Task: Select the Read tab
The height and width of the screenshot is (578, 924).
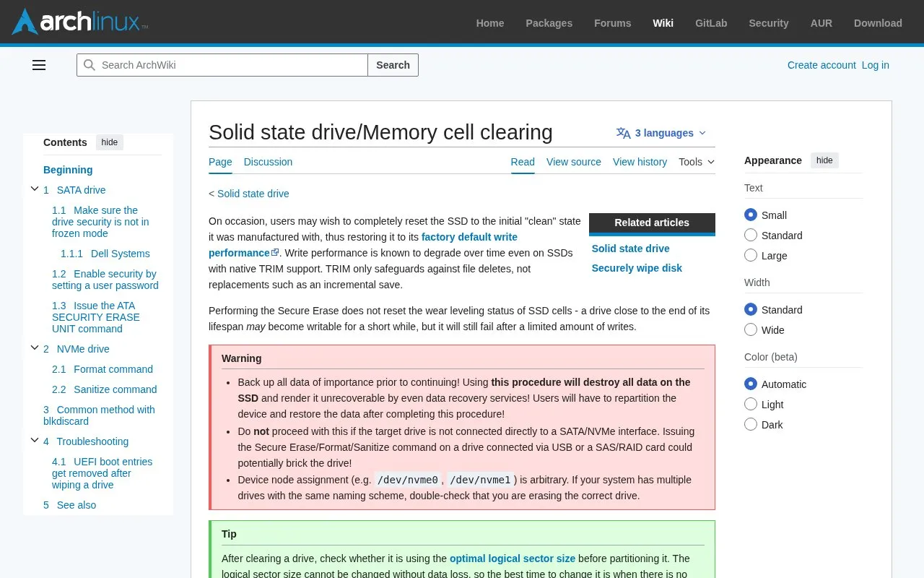Action: pyautogui.click(x=523, y=162)
